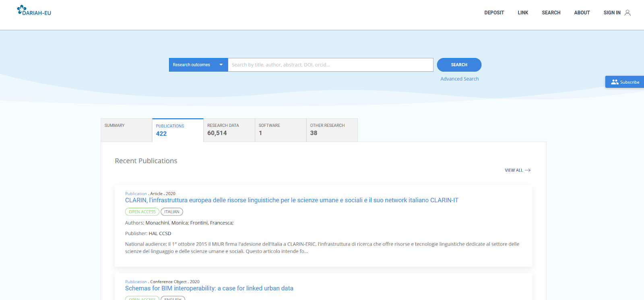Click the National audience abstract text
644x300 pixels.
[x=322, y=248]
